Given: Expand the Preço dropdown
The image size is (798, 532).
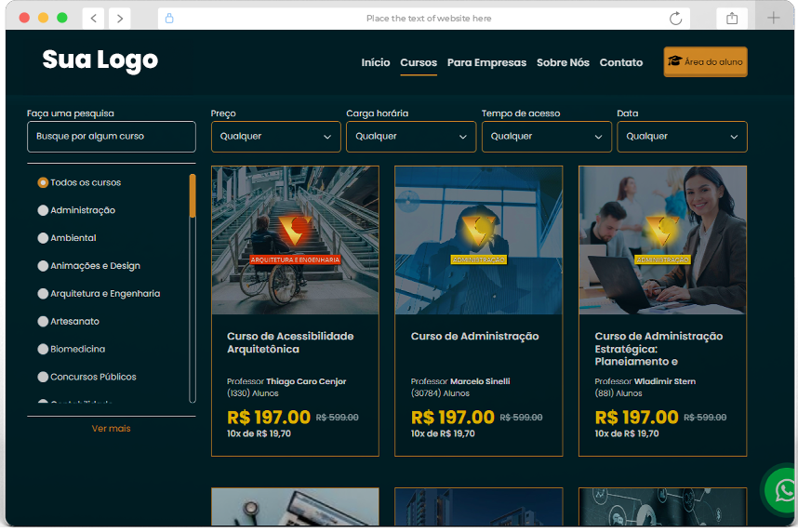Looking at the screenshot, I should pyautogui.click(x=275, y=137).
